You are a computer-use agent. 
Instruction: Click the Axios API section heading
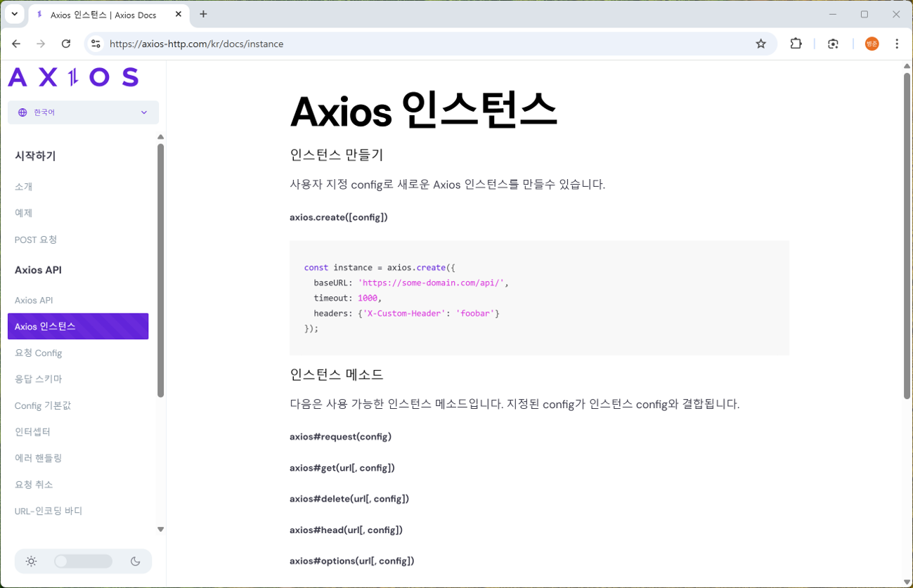pyautogui.click(x=38, y=270)
